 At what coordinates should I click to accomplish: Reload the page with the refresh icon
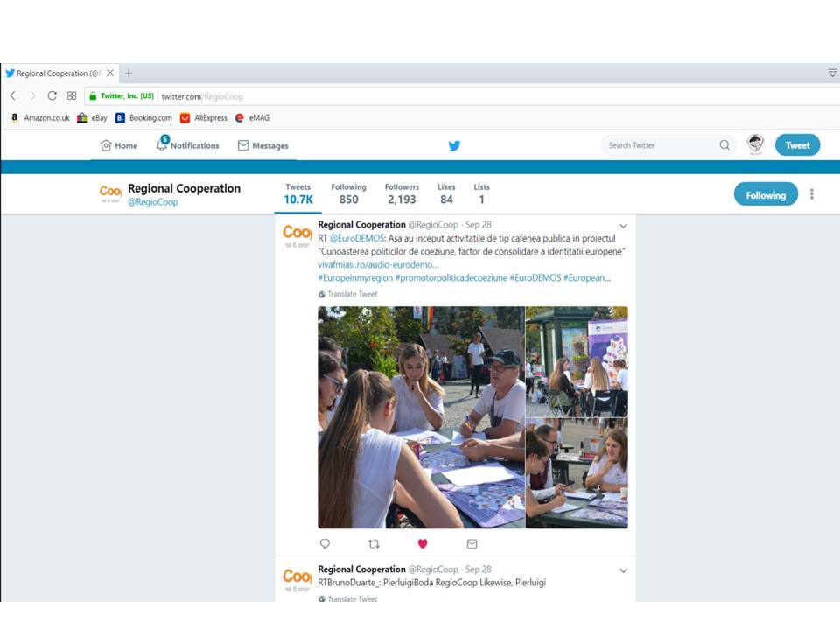click(x=52, y=96)
